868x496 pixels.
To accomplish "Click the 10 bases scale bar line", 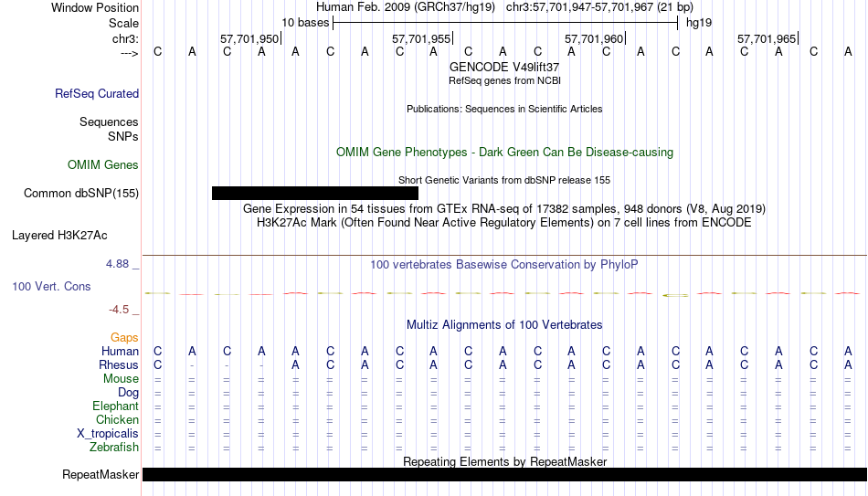I will 505,23.
